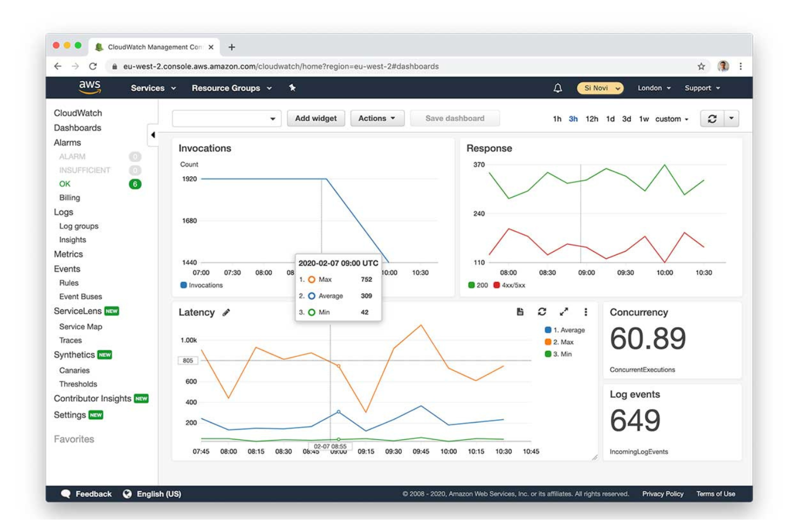The height and width of the screenshot is (532, 798).
Task: View logs from the Latency widget toolbar
Action: pyautogui.click(x=520, y=312)
